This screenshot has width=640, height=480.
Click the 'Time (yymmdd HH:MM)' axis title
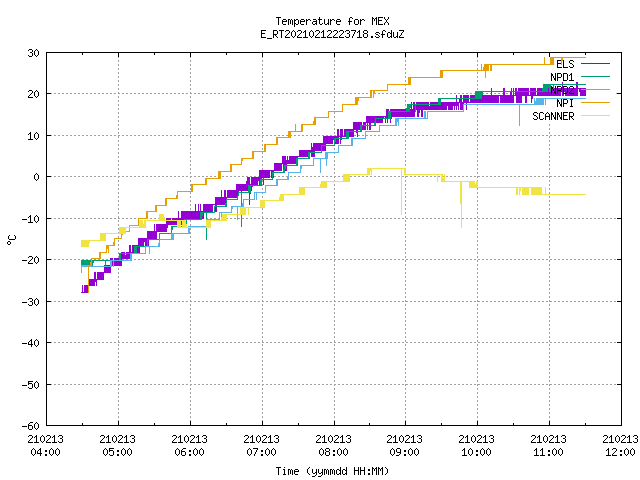click(x=332, y=471)
